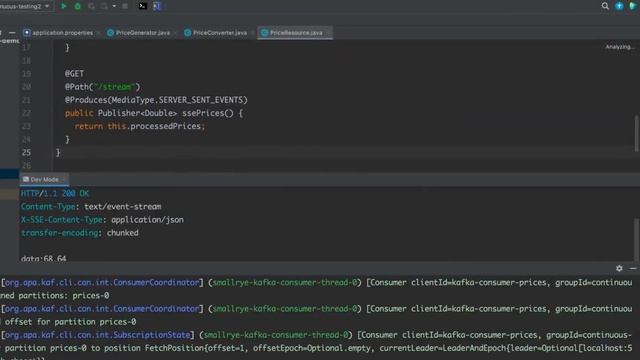The width and height of the screenshot is (640, 360).
Task: Open console settings gear icon
Action: 619,268
